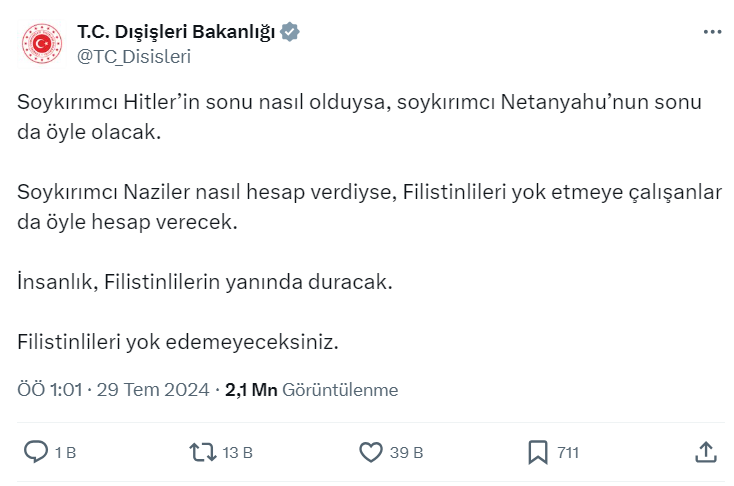This screenshot has width=734, height=486.
Task: Click the line Filistinlileri yok edemeyeceksiniz
Action: 178,342
